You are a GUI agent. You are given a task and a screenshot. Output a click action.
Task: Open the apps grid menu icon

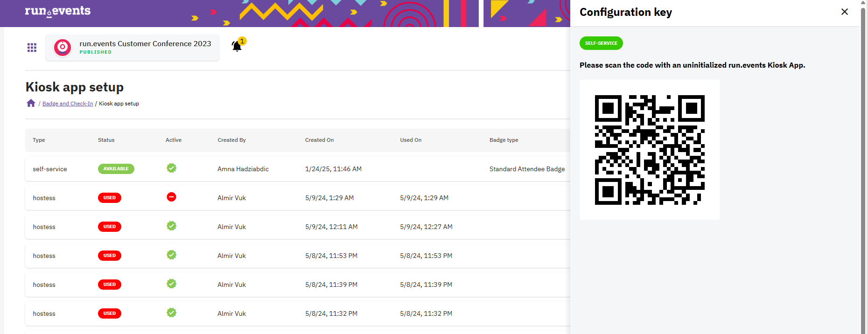[x=32, y=48]
